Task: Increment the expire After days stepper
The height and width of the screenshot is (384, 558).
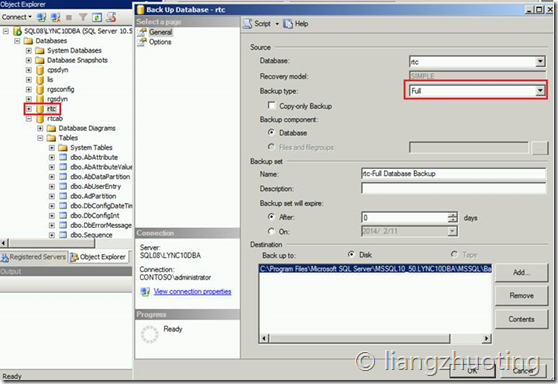Action: [452, 215]
